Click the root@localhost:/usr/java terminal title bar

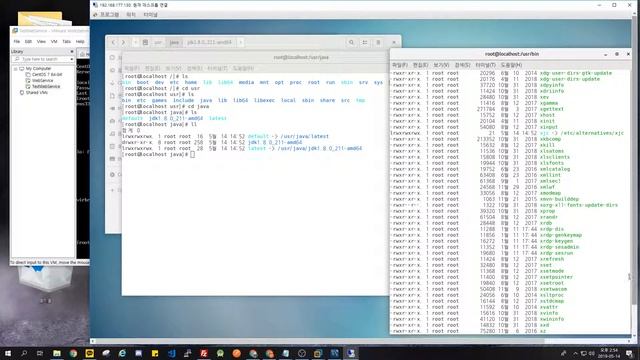click(255, 57)
